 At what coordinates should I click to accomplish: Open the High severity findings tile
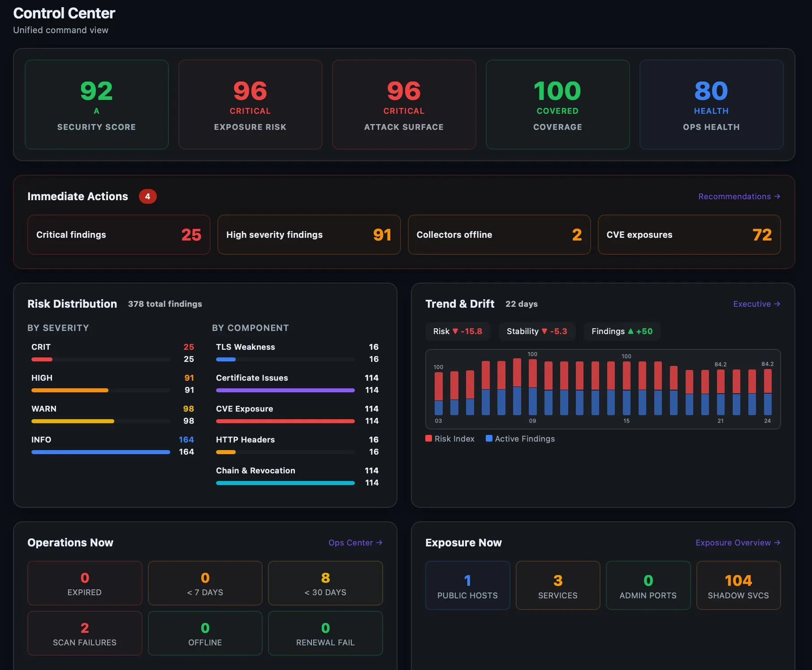pos(309,235)
